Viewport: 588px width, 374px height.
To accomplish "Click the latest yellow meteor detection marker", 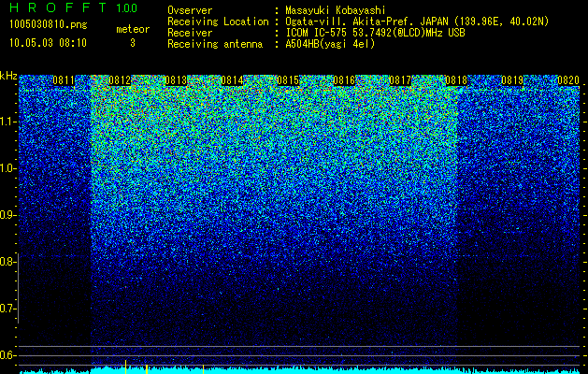I will click(203, 369).
